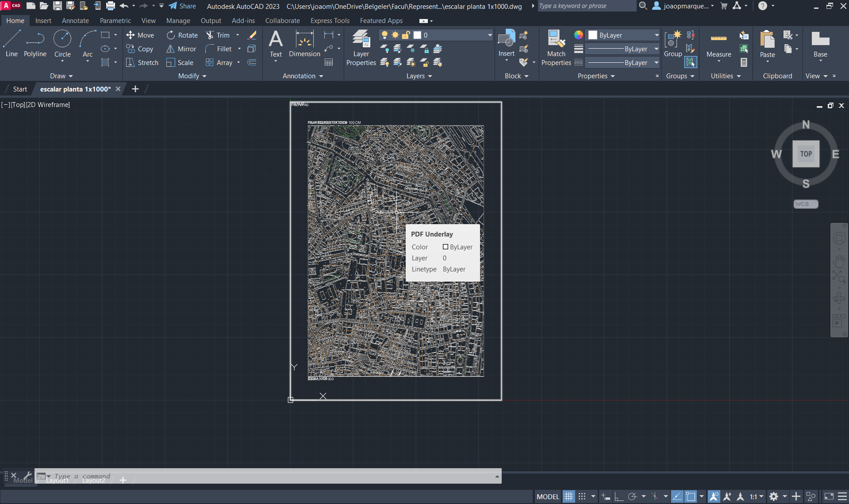Toggle ortho mode in status bar

point(619,496)
